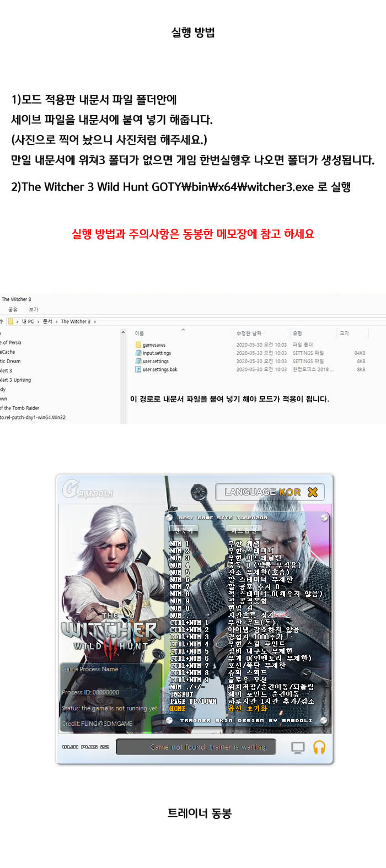Click the Gamdoli logo in the trainer header
Screen dimensions: 386x868
pos(88,489)
